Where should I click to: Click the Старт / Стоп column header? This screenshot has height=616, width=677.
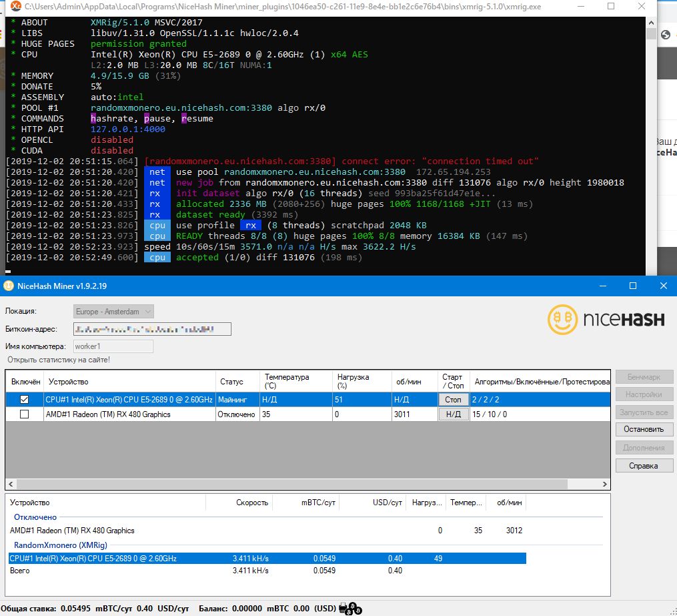click(454, 382)
